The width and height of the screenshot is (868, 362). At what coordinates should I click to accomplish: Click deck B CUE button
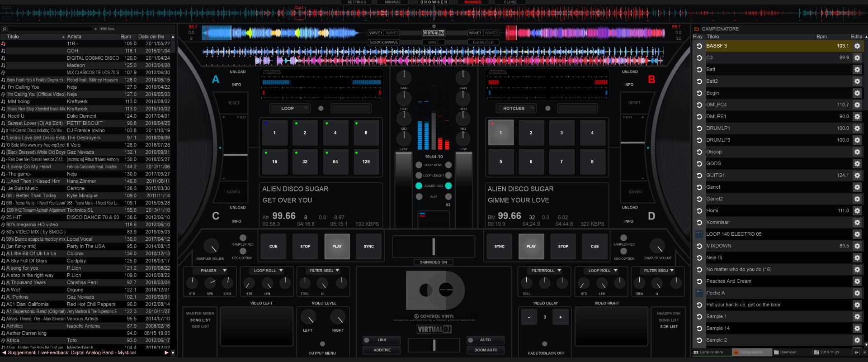pos(594,247)
